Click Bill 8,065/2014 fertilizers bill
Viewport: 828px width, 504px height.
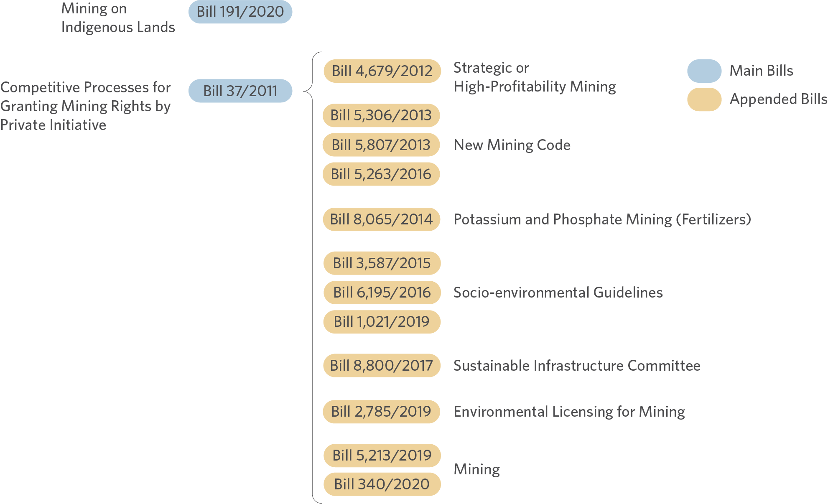[x=382, y=219]
